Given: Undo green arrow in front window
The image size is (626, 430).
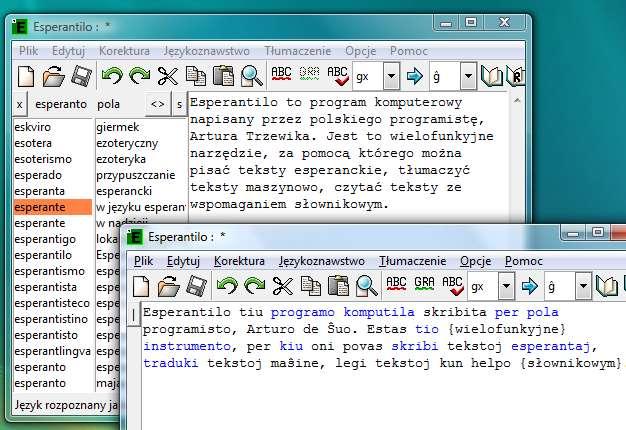Looking at the screenshot, I should point(227,285).
